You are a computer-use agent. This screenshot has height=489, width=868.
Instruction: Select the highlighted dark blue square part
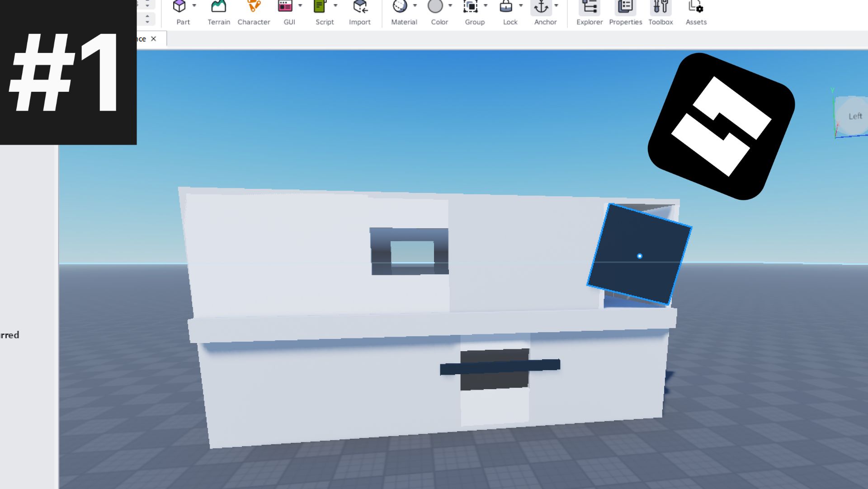click(639, 254)
